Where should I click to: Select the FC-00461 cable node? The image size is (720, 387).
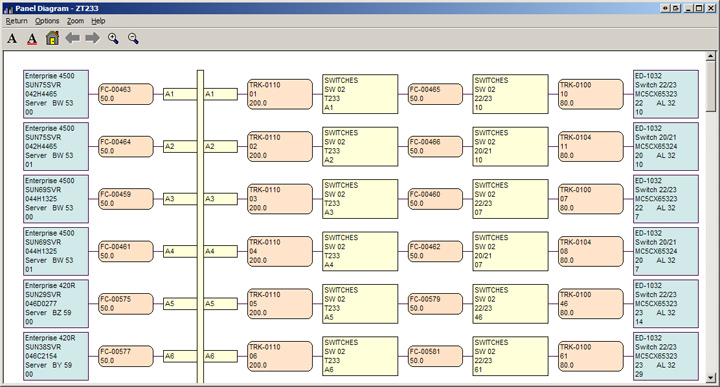[x=126, y=251]
